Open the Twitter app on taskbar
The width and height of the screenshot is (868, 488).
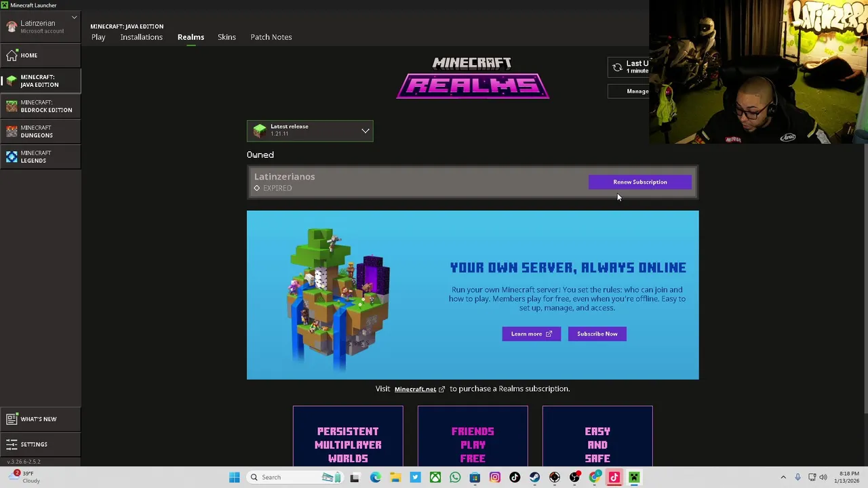click(415, 477)
